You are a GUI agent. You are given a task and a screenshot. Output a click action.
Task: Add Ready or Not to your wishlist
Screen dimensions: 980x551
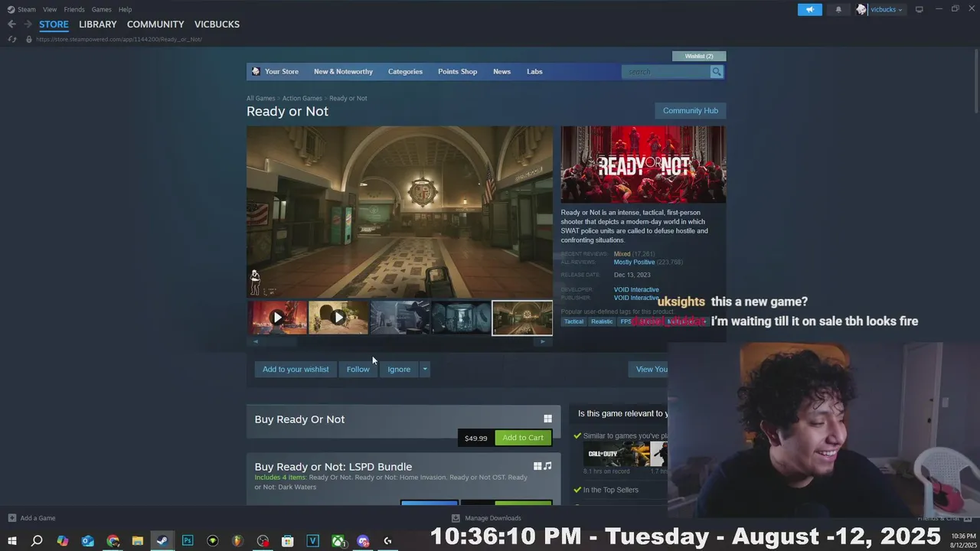coord(296,369)
